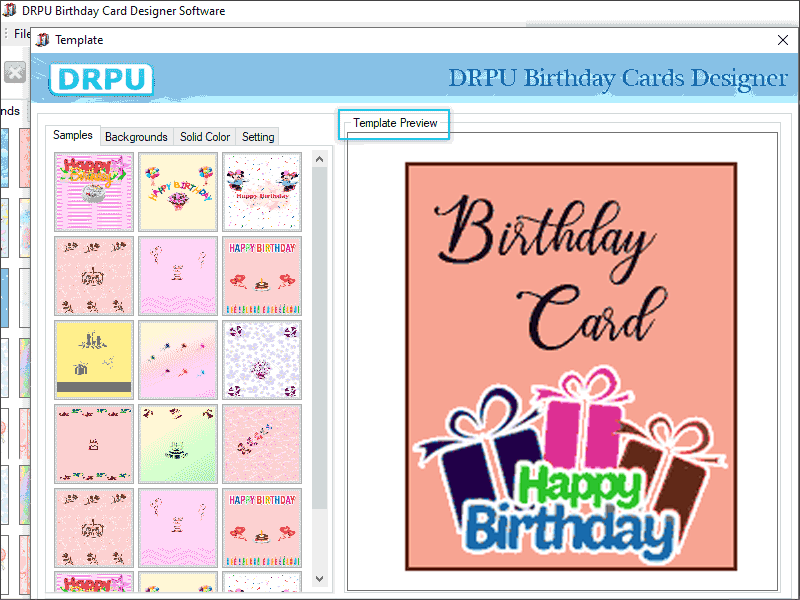Click the gray square button on left panel

tap(14, 71)
